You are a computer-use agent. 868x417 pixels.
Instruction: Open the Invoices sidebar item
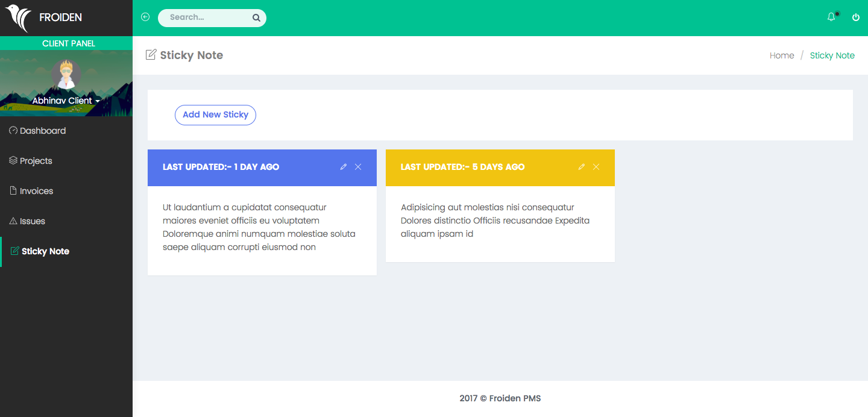[x=36, y=191]
